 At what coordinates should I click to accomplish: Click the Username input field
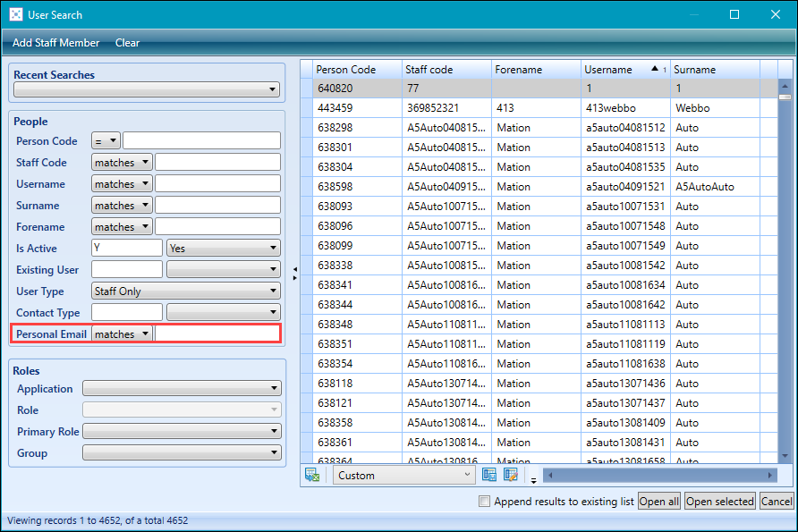coord(217,183)
